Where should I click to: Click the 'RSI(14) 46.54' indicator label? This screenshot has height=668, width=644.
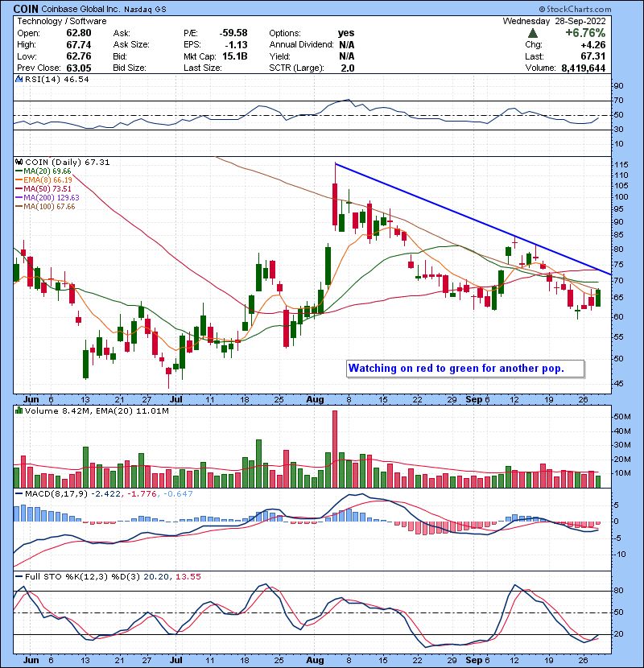[x=56, y=79]
